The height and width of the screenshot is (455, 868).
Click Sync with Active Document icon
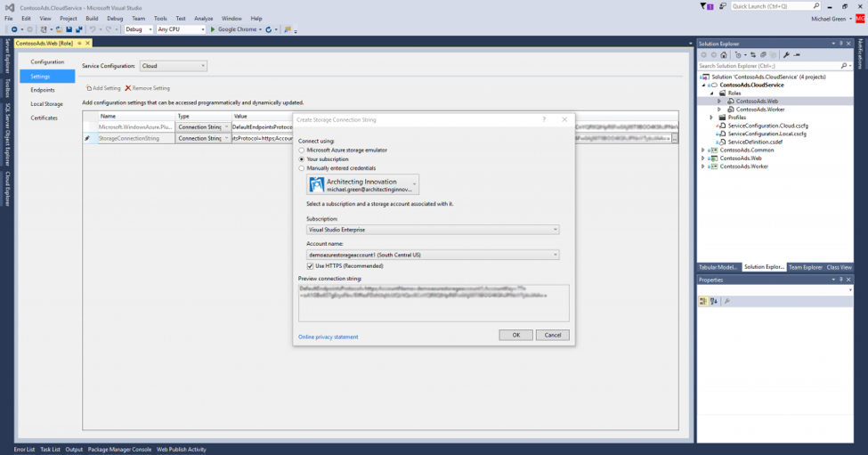753,55
